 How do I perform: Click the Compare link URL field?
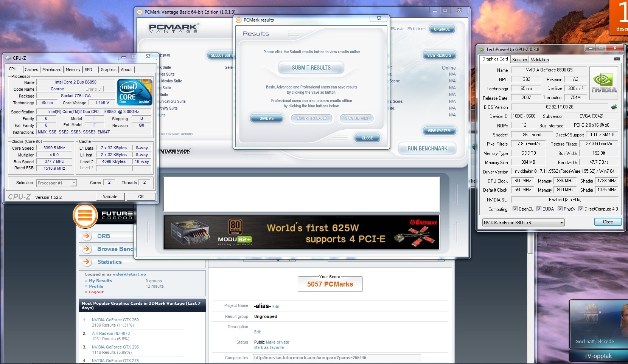pyautogui.click(x=337, y=358)
